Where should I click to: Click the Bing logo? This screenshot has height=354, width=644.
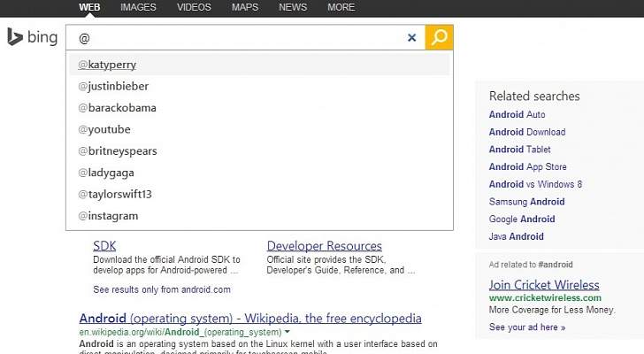33,37
